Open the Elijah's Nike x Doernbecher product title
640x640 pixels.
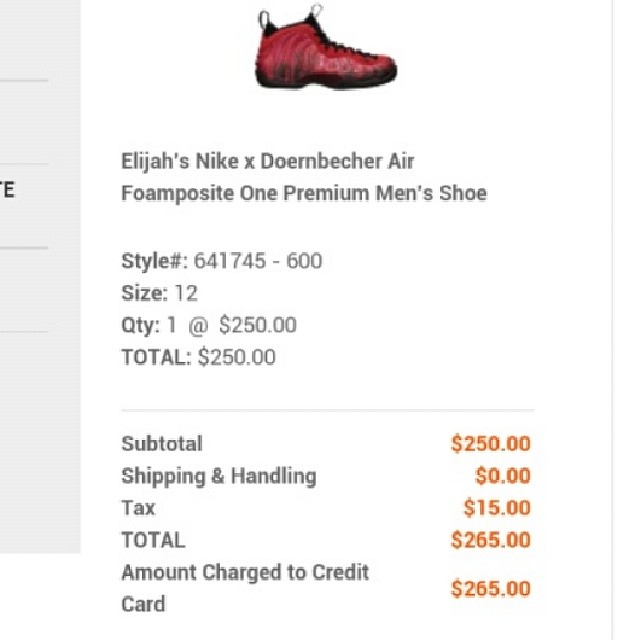(x=267, y=161)
